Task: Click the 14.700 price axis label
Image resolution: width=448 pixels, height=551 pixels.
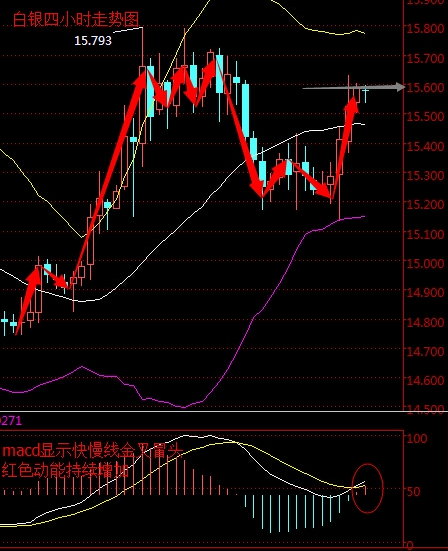Action: coord(425,351)
